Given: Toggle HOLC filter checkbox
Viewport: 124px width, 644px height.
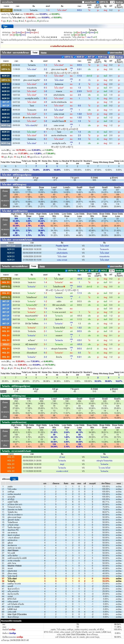Looking at the screenshot, I should point(99,270).
